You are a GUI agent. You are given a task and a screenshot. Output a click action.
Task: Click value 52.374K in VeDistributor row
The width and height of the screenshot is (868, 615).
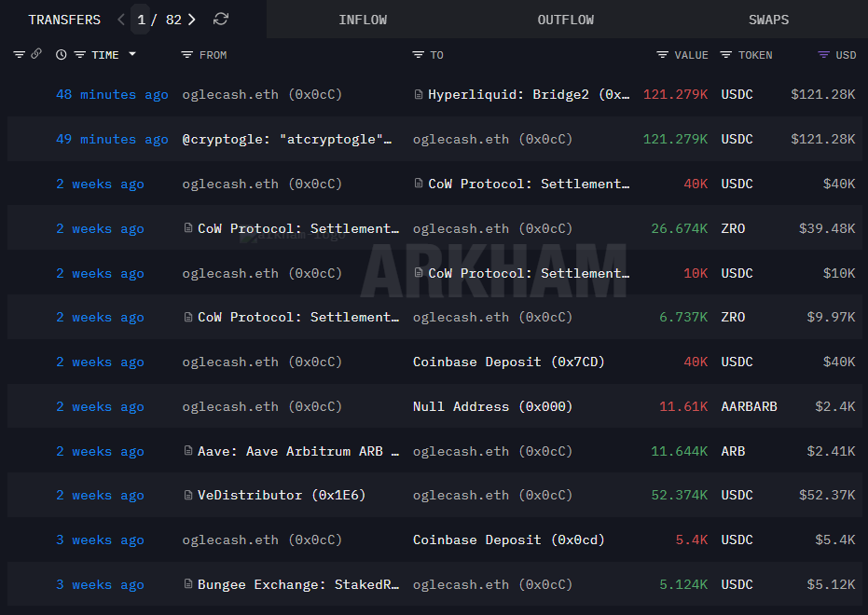point(680,495)
